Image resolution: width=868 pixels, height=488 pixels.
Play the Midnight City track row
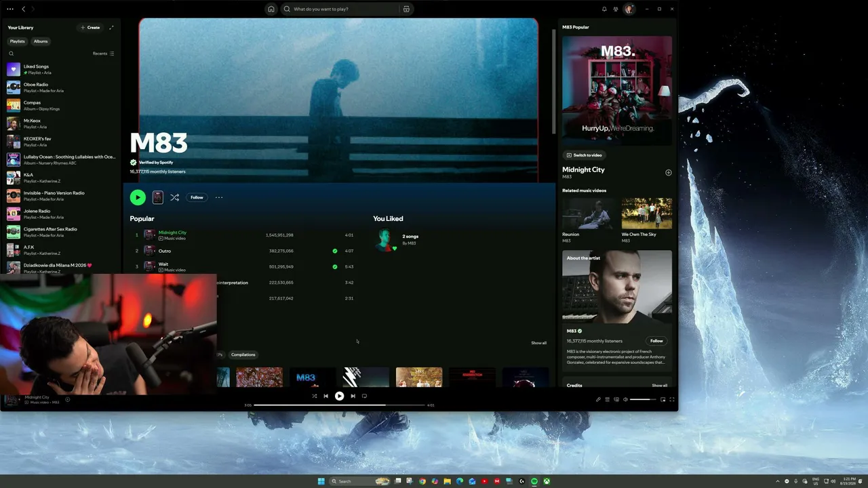244,235
